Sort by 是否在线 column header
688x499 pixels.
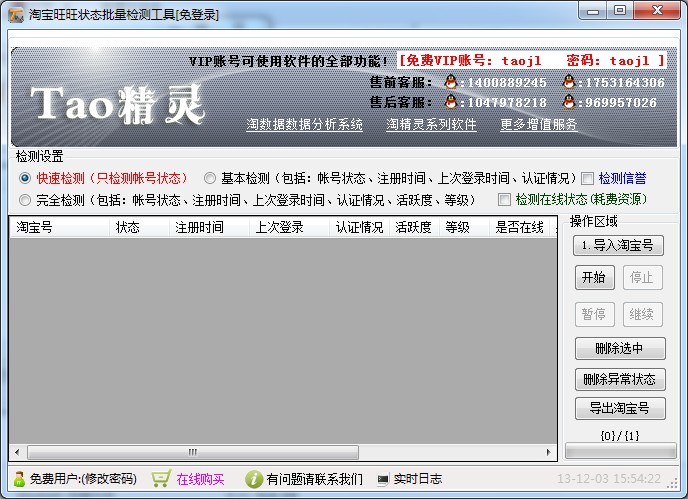point(520,227)
